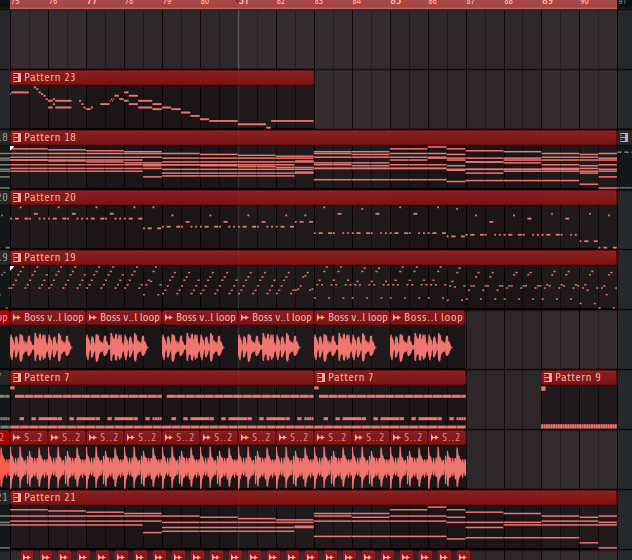
Task: Open the Pattern 18 clip menu icon
Action: pyautogui.click(x=17, y=137)
